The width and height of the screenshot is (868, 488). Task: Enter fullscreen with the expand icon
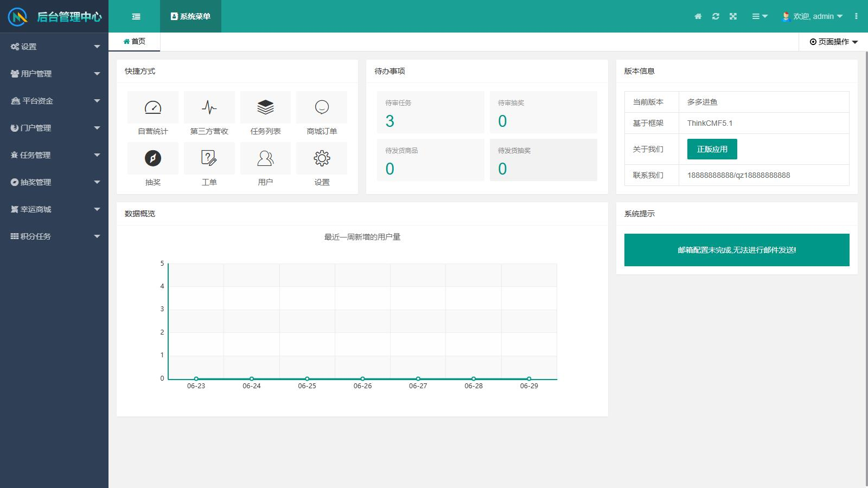tap(733, 16)
